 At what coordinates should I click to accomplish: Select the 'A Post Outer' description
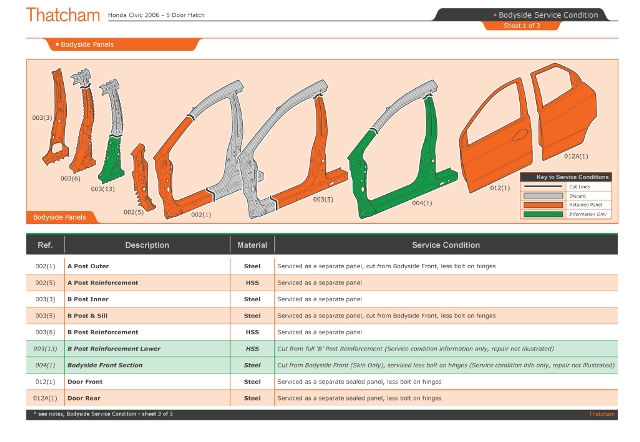click(x=88, y=266)
